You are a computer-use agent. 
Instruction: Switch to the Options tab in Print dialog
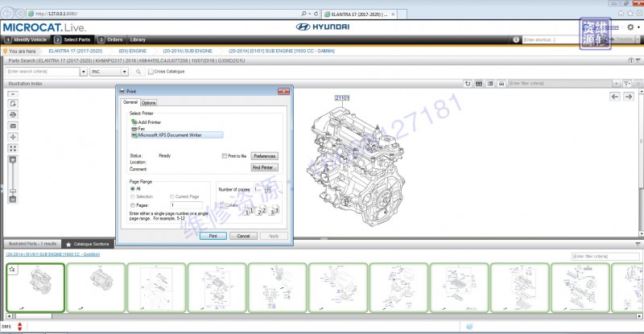[148, 103]
